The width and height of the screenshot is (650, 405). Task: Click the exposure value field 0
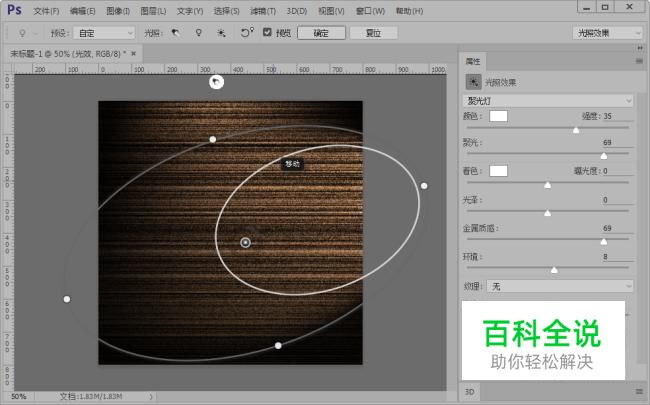[618, 171]
